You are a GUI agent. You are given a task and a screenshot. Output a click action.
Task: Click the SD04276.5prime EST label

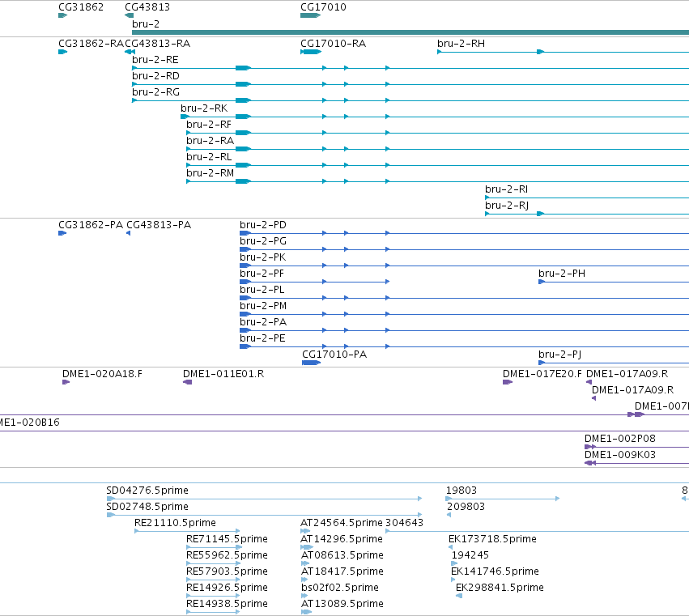147,491
